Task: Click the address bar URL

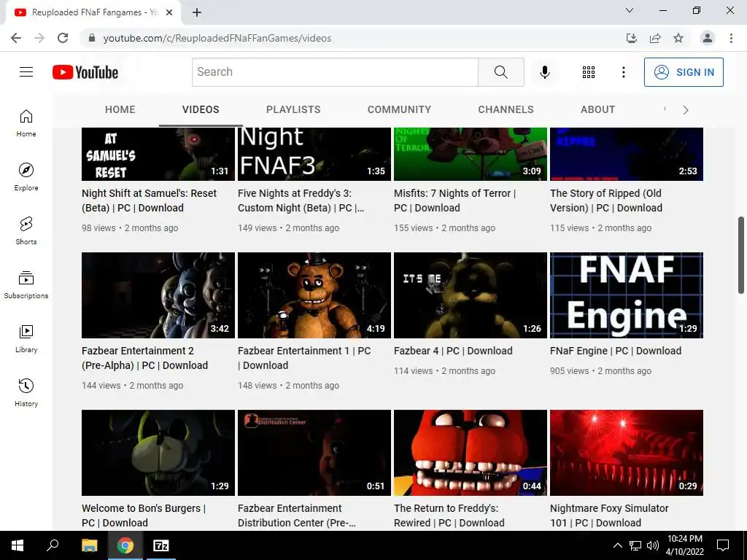Action: click(217, 38)
